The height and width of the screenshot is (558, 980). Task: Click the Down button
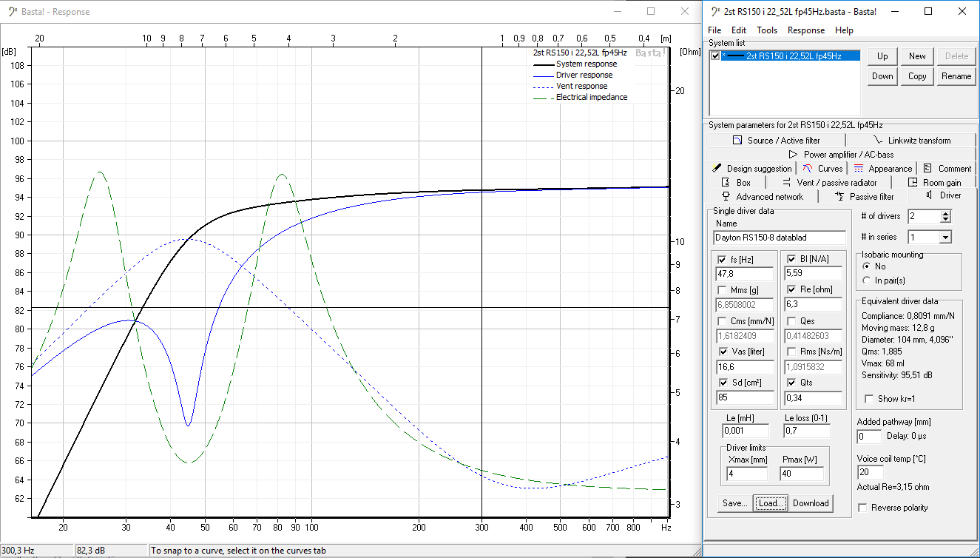pyautogui.click(x=882, y=76)
